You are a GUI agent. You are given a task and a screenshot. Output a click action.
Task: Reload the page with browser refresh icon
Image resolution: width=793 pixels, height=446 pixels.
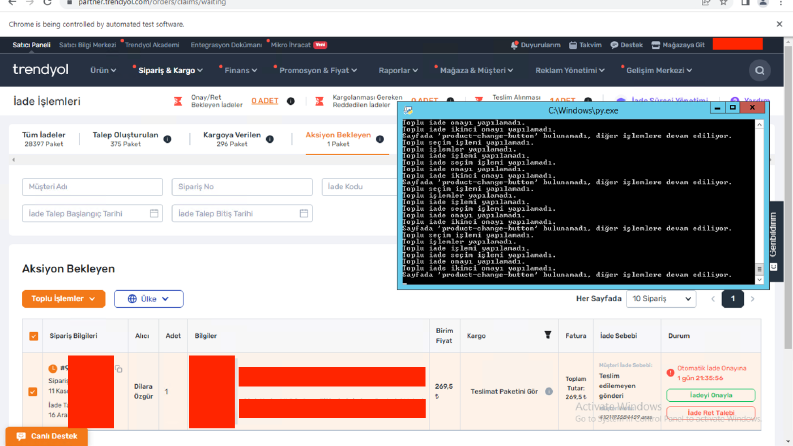point(47,3)
